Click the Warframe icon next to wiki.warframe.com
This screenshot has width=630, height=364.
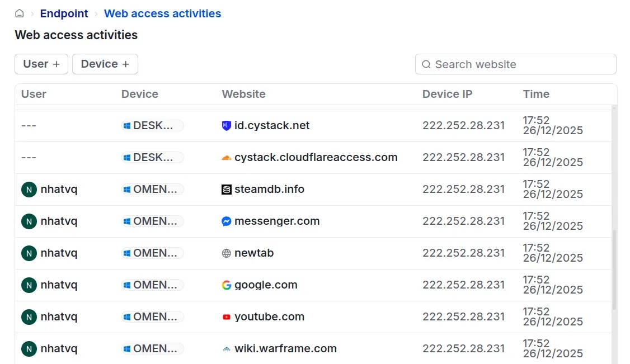pyautogui.click(x=226, y=348)
